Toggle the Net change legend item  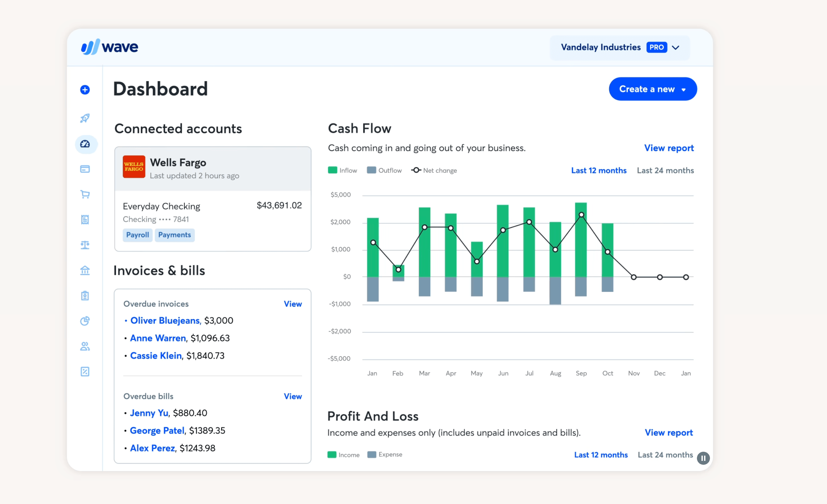[x=434, y=170]
